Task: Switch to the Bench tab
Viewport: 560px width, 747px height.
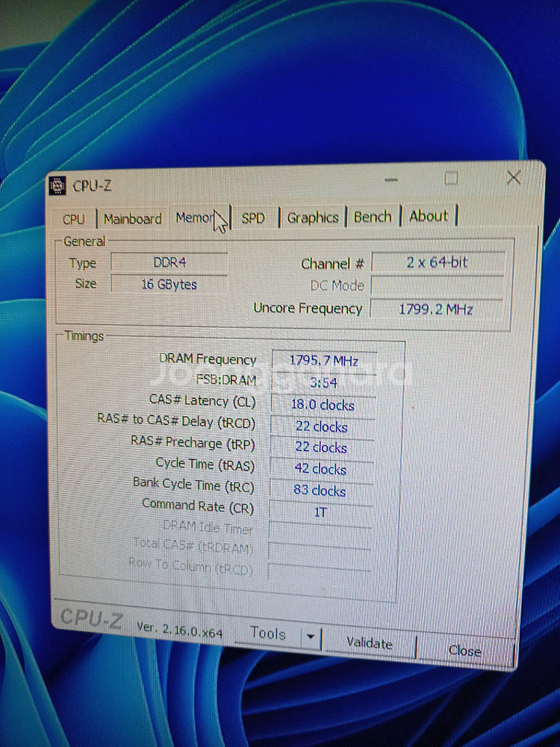Action: point(373,217)
